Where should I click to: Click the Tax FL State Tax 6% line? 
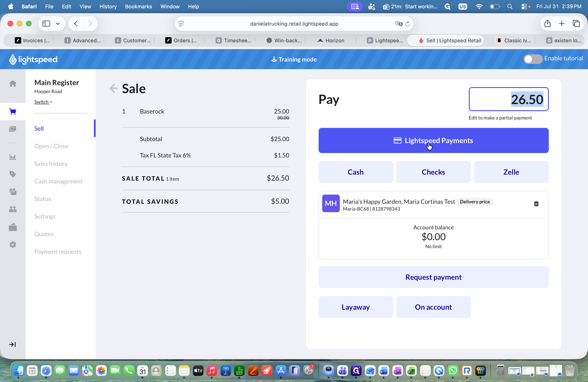pos(206,155)
